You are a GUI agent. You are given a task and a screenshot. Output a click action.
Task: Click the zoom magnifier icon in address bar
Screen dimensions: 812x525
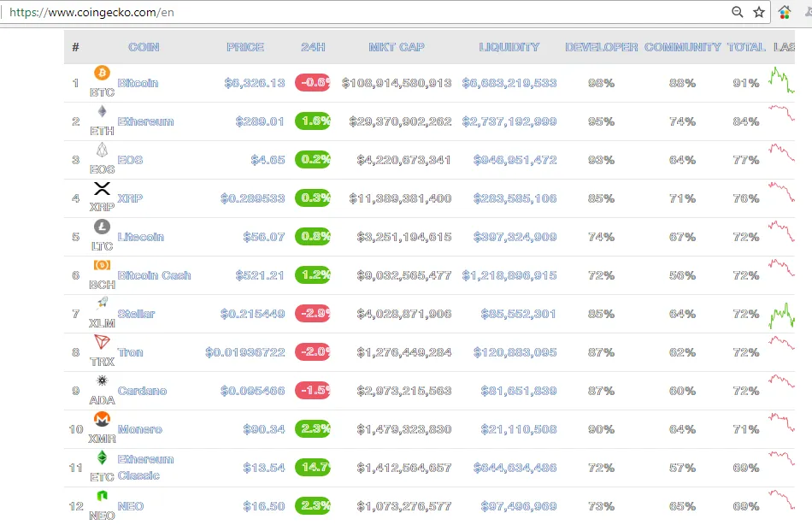pyautogui.click(x=737, y=12)
